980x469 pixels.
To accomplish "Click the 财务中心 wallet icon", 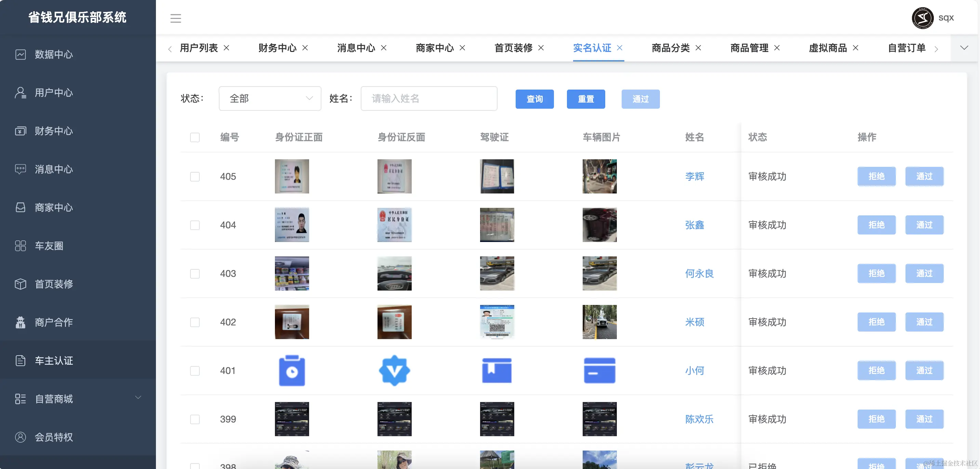I will (21, 131).
